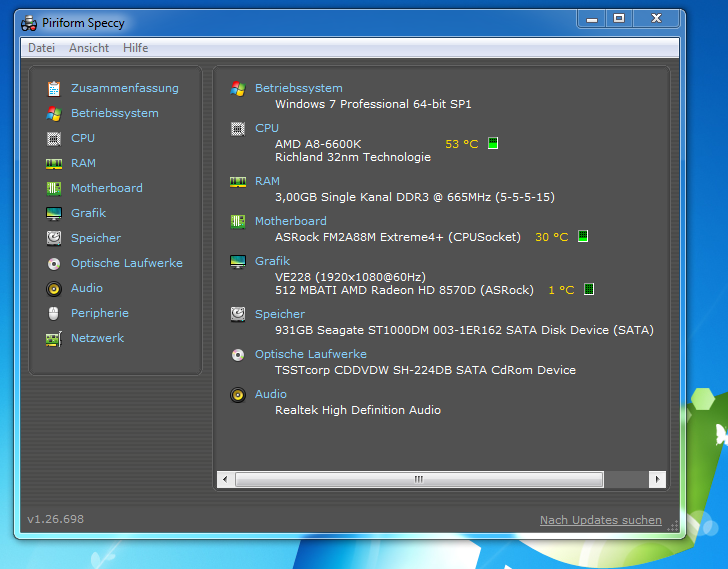The width and height of the screenshot is (728, 569).
Task: Open the Hilfe menu
Action: point(136,48)
